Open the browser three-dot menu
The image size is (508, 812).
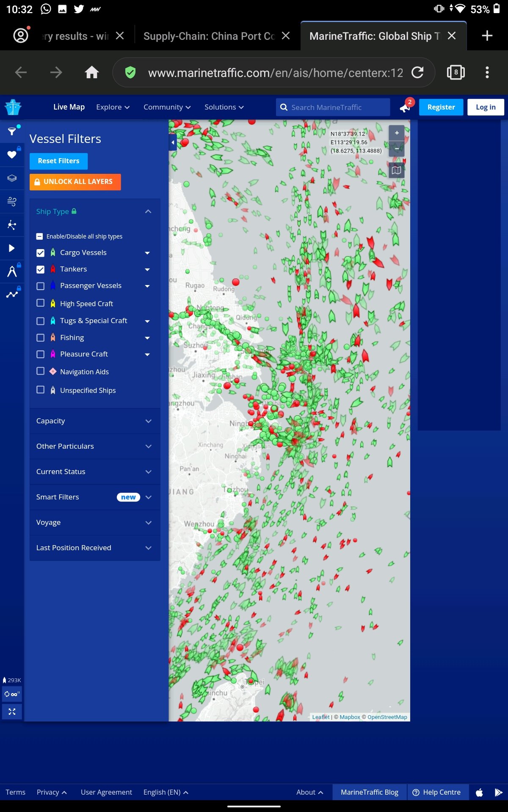487,73
